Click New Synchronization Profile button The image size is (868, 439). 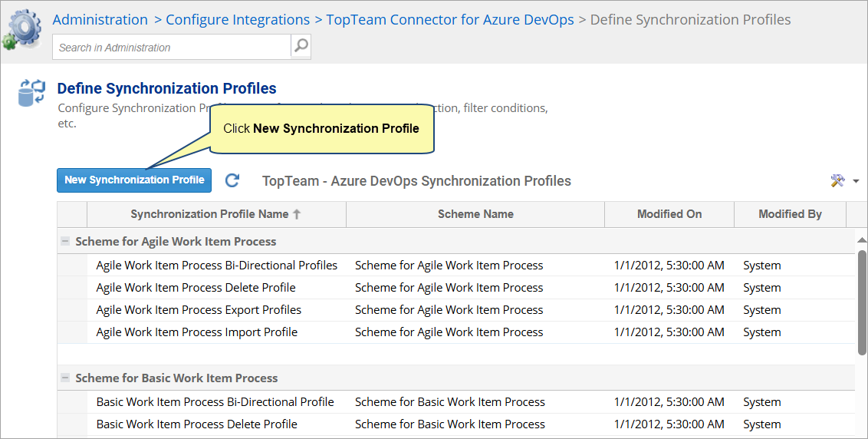pyautogui.click(x=134, y=180)
